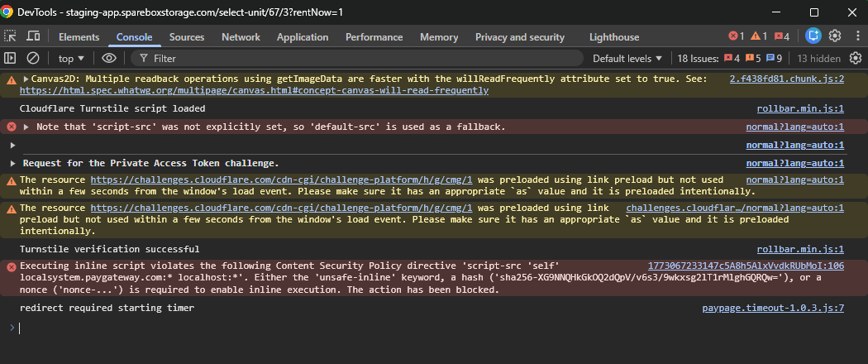Open rollbar.min.js:1 link for Turnstile loaded

(800, 108)
